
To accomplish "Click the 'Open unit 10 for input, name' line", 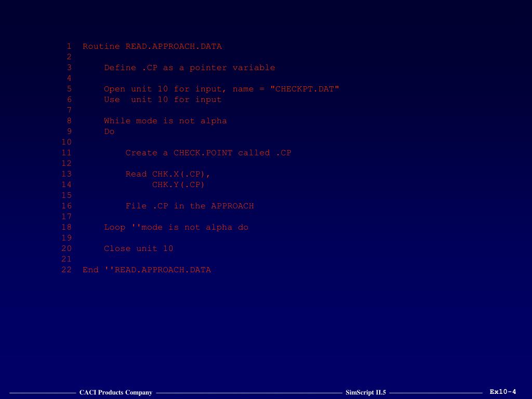I will 221,89.
